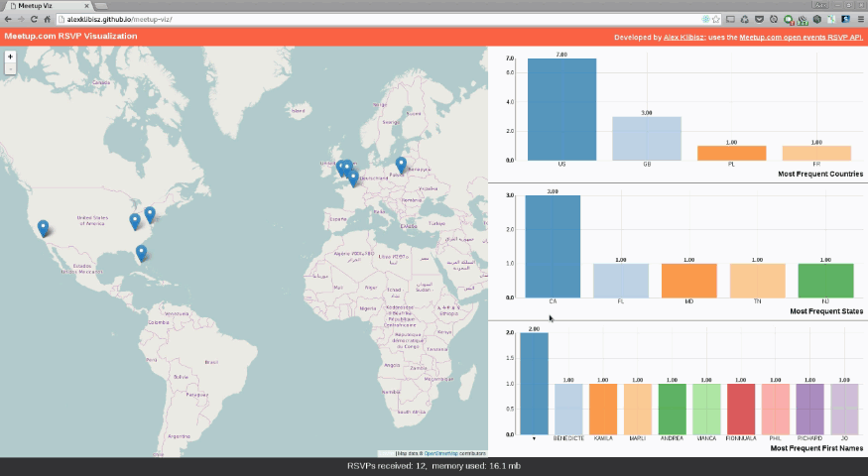
Task: Click the US bar in countries chart
Action: tap(561, 109)
